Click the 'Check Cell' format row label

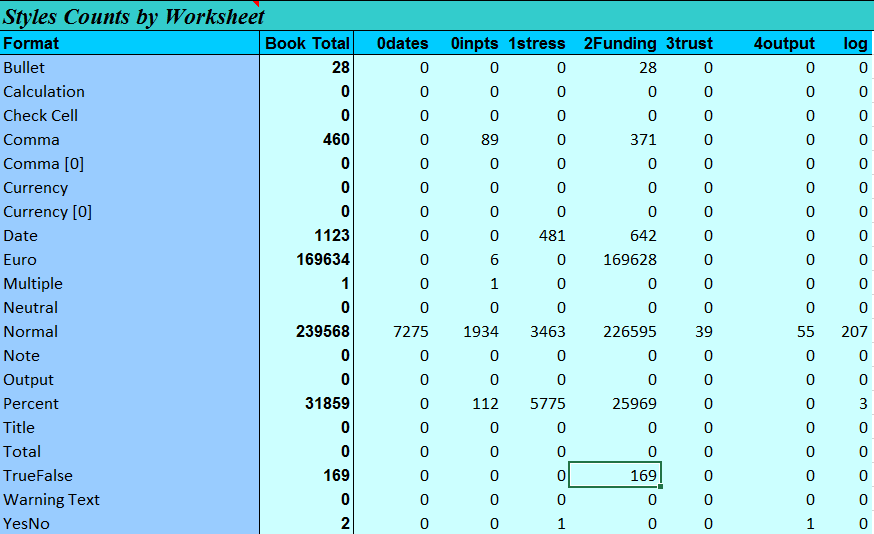pyautogui.click(x=40, y=116)
